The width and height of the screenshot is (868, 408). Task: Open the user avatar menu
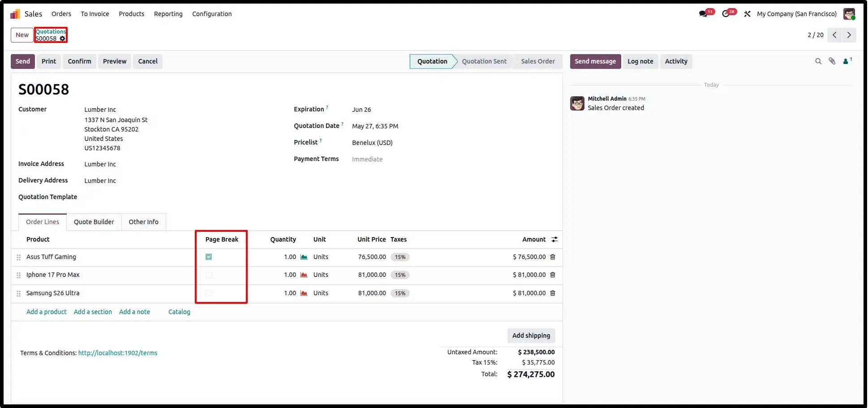pyautogui.click(x=849, y=14)
